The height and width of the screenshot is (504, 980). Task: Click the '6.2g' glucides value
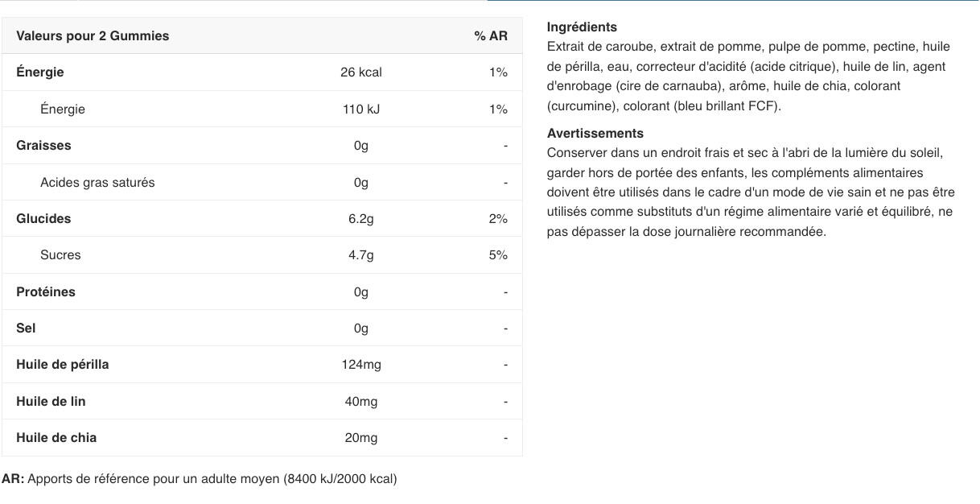361,219
